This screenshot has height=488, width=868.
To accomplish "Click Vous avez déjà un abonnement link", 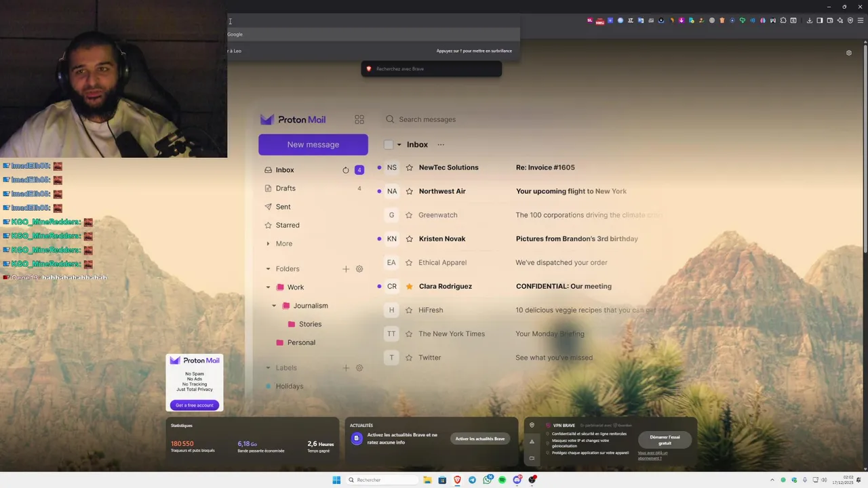I will [652, 455].
